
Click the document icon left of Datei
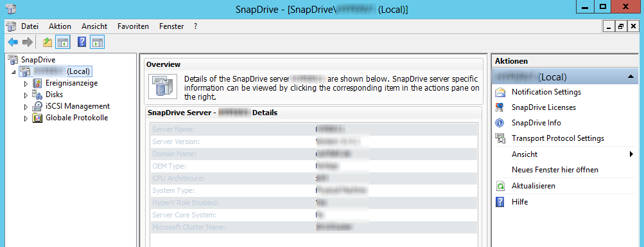11,26
